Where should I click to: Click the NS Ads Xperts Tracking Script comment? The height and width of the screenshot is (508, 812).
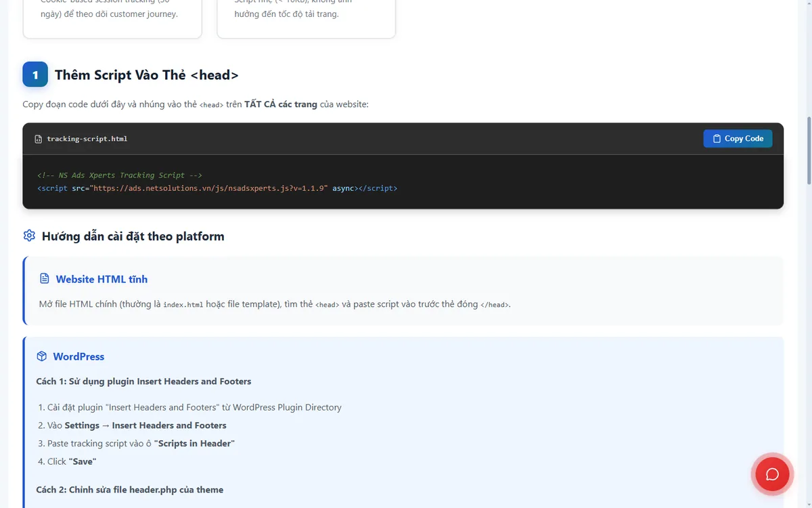[x=120, y=175]
